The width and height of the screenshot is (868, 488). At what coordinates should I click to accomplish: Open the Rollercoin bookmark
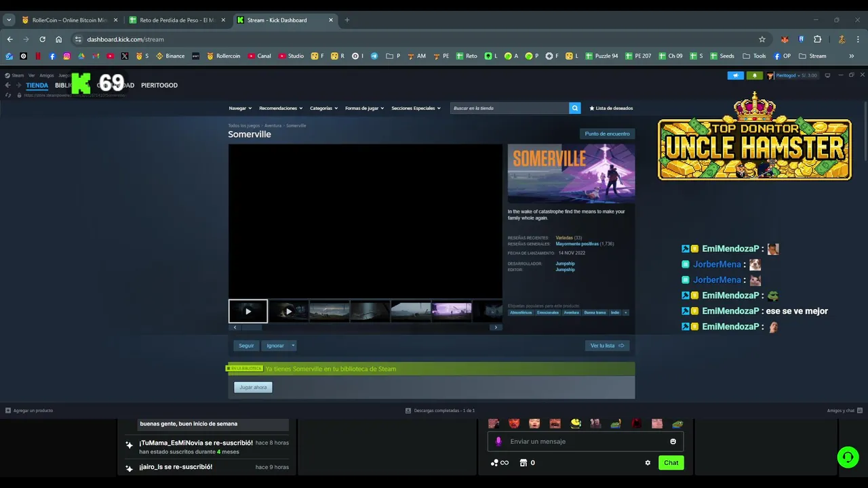click(223, 56)
